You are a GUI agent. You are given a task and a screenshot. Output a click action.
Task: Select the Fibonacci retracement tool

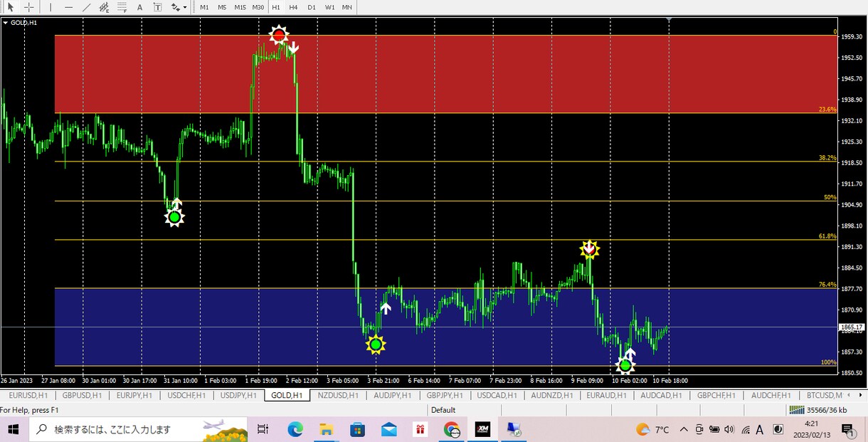122,7
